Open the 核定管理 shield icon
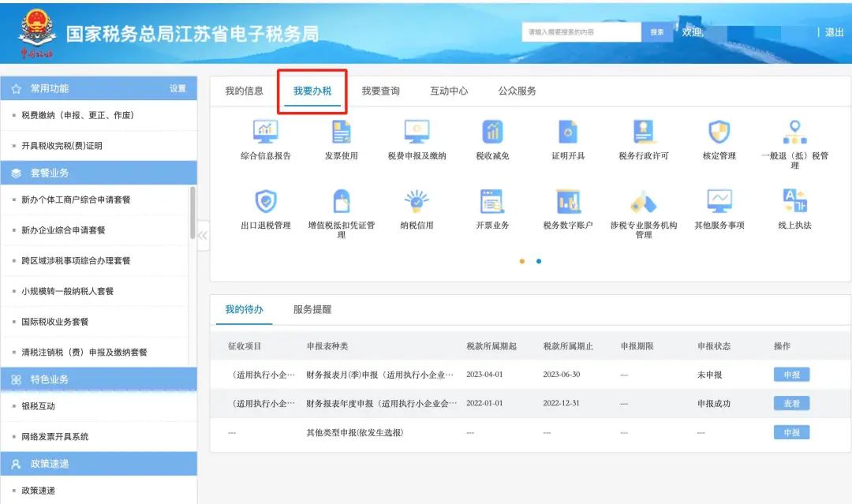The image size is (852, 504). tap(719, 132)
